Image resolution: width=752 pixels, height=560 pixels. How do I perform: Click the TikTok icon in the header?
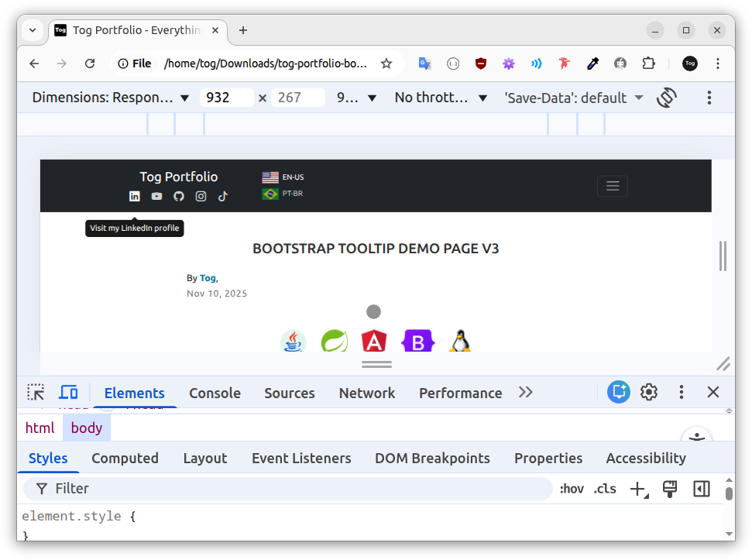coord(223,196)
